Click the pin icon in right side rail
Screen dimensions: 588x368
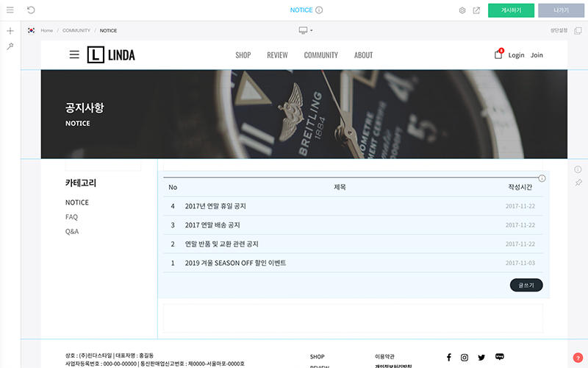(578, 183)
